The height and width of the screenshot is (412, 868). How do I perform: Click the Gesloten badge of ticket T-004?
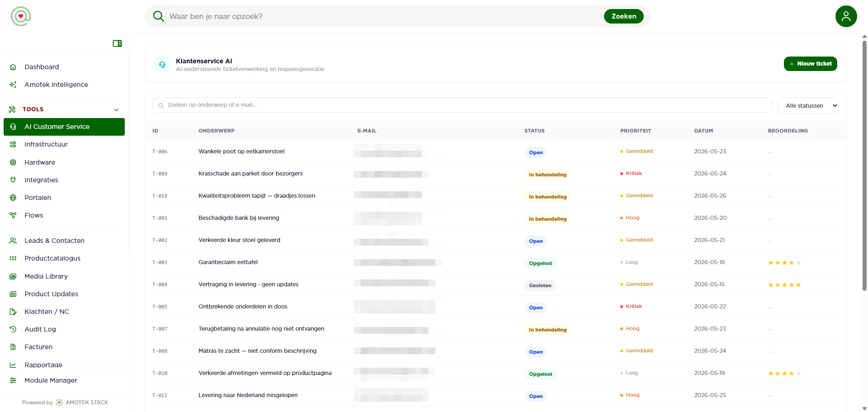click(540, 285)
